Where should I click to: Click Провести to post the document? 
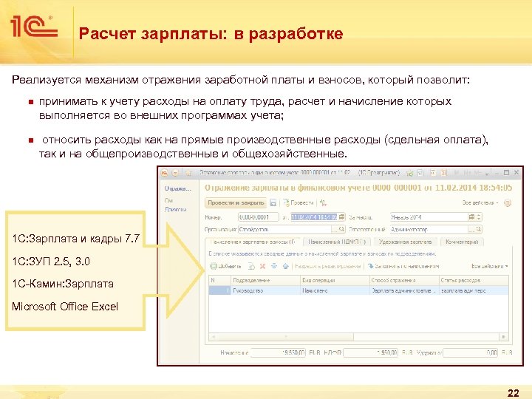click(299, 203)
